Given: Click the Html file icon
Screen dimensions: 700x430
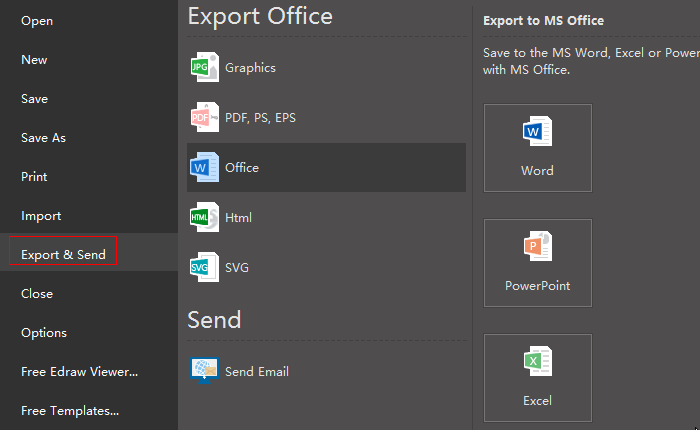Looking at the screenshot, I should (x=205, y=217).
